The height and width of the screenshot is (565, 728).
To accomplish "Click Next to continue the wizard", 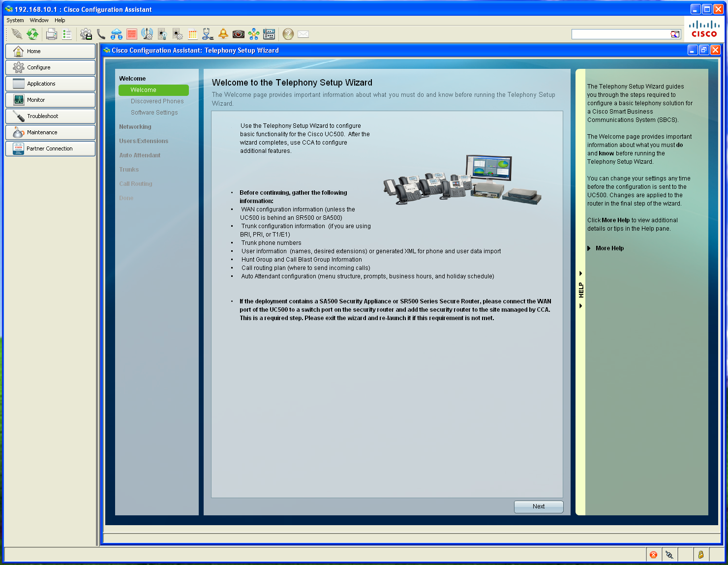I will [539, 506].
